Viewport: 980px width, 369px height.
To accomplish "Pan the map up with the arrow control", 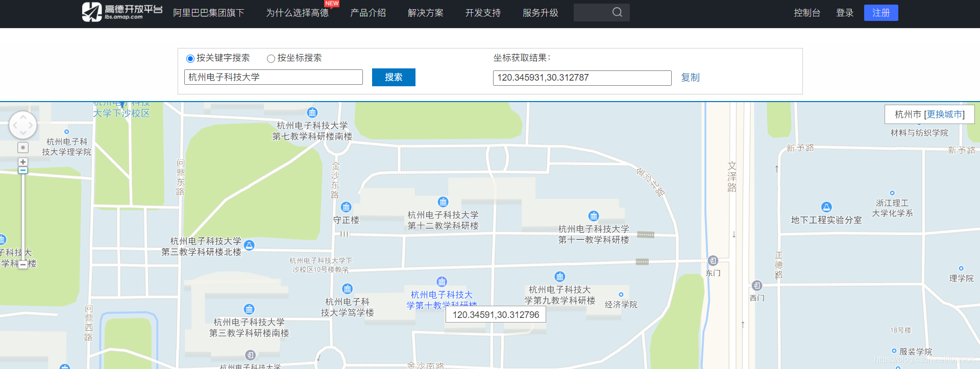I will (x=23, y=117).
